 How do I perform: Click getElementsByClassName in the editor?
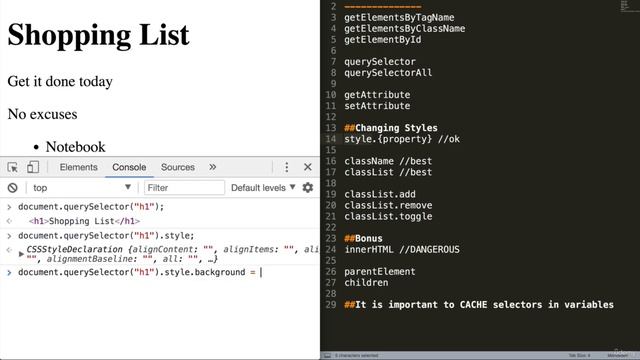coord(404,29)
